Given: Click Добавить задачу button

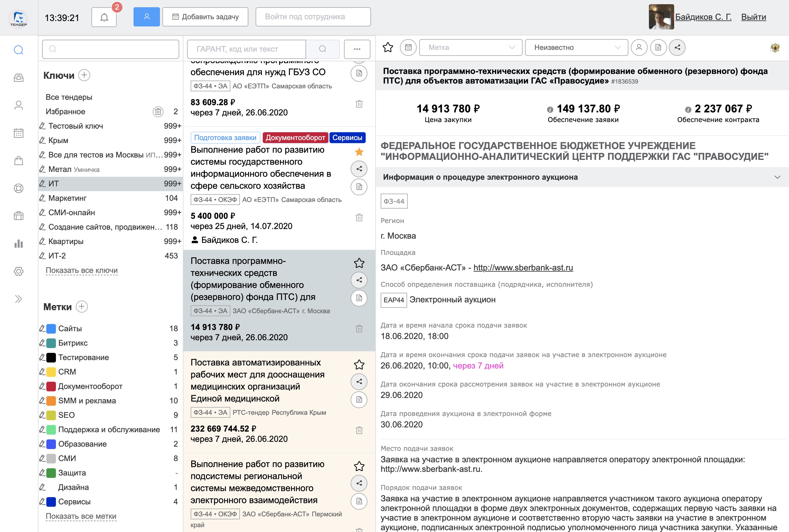Looking at the screenshot, I should point(205,17).
